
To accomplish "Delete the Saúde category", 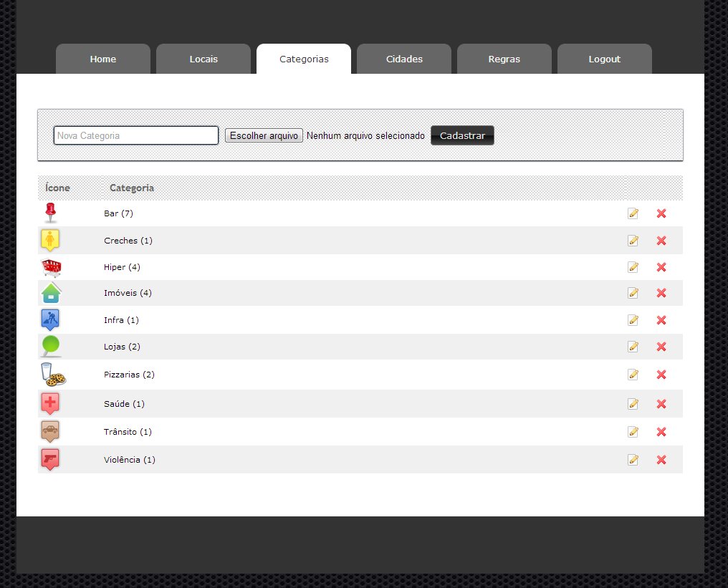I will (661, 404).
